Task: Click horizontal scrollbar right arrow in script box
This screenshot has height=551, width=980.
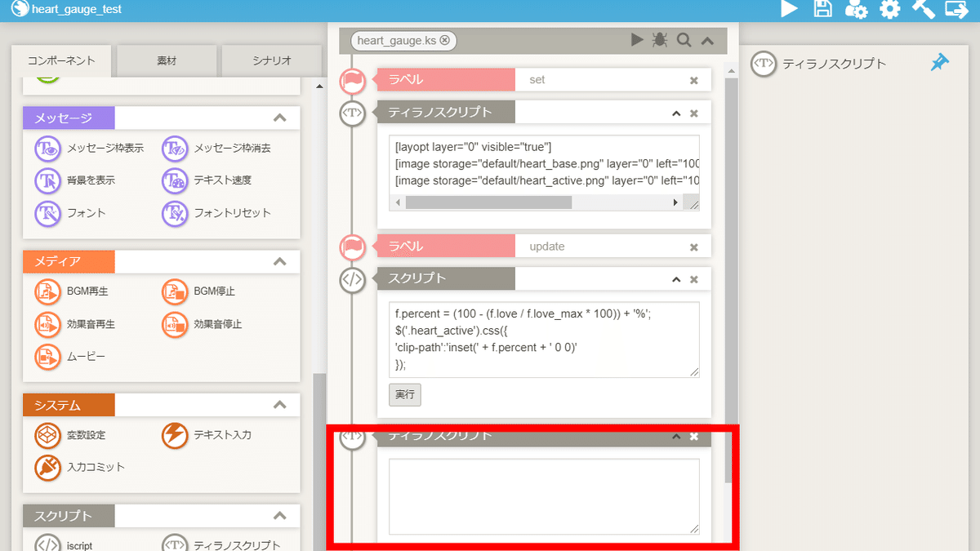Action: 675,202
